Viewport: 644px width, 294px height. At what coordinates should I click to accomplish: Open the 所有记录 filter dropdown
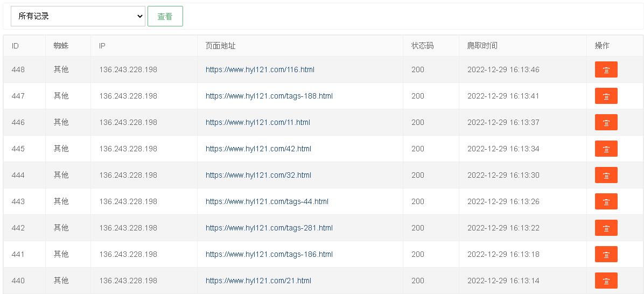tap(78, 16)
